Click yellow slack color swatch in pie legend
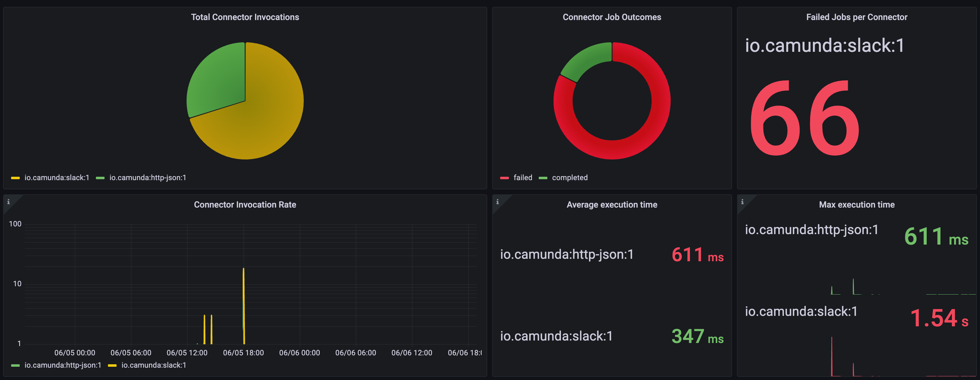Screen dimensions: 980x380 [x=16, y=178]
